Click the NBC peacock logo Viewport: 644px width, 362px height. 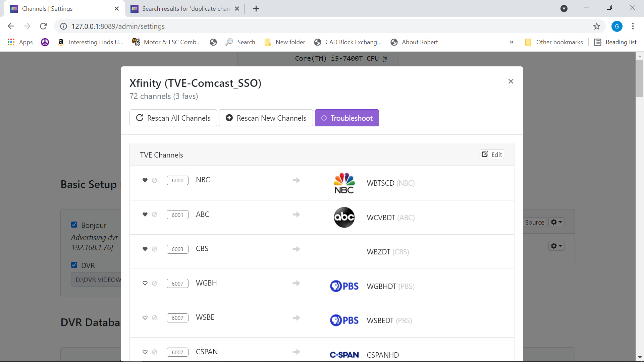344,183
